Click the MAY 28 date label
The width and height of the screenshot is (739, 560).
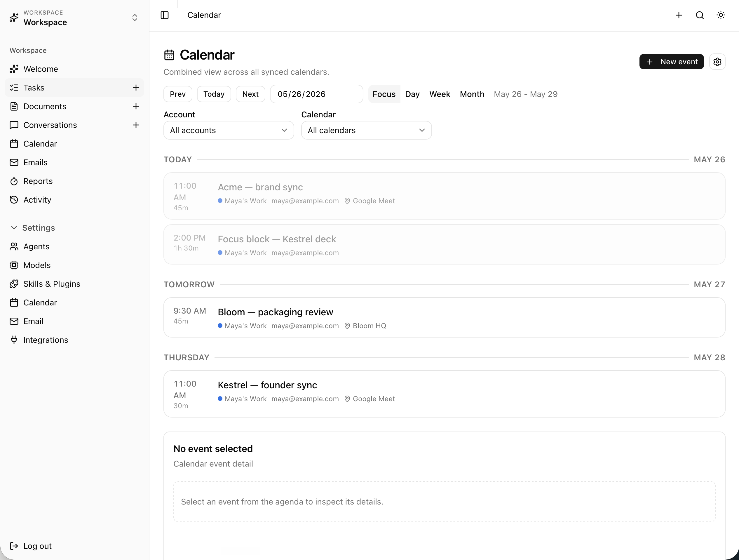click(709, 357)
